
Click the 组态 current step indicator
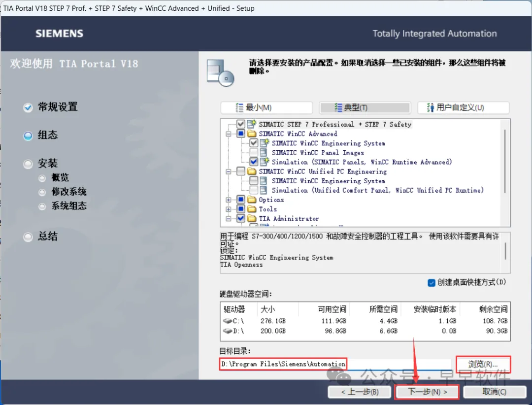tap(28, 136)
